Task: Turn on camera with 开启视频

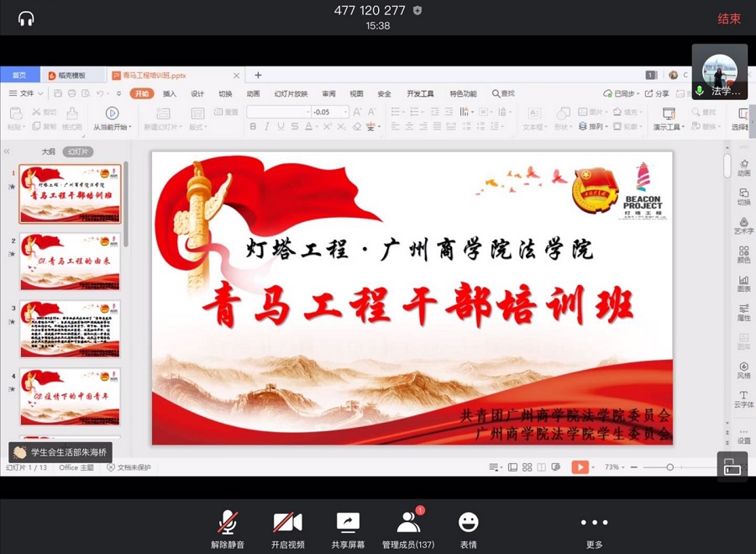Action: pos(287,523)
